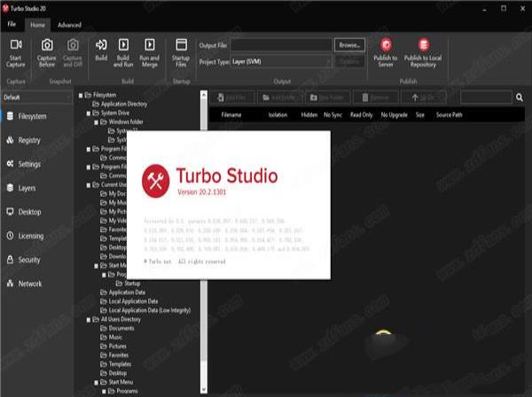The height and width of the screenshot is (397, 532).
Task: Click Run and Merge icon
Action: coord(149,44)
